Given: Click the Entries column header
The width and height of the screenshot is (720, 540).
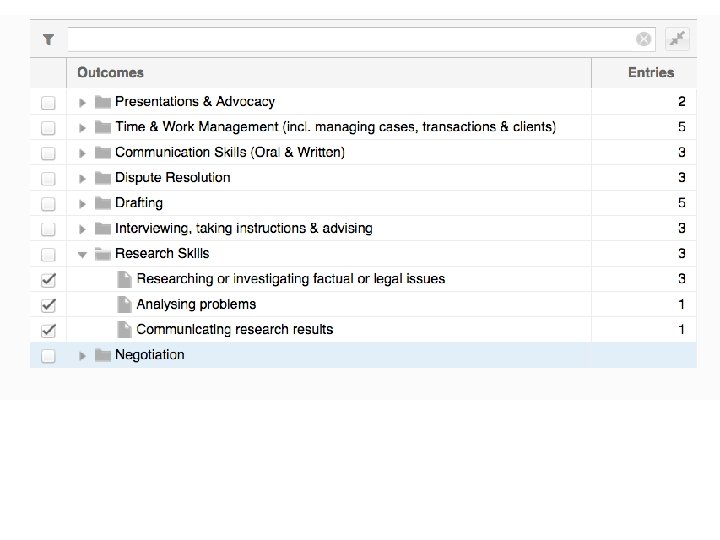Looking at the screenshot, I should click(x=651, y=72).
